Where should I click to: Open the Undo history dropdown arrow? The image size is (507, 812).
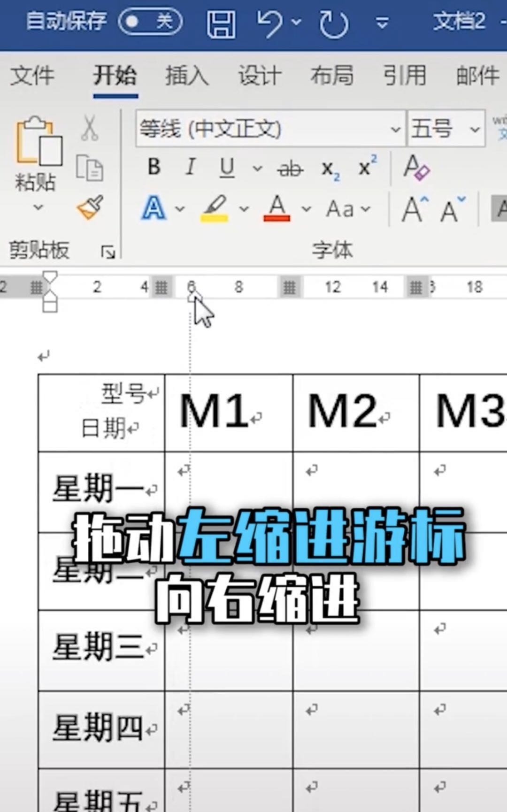pos(296,22)
